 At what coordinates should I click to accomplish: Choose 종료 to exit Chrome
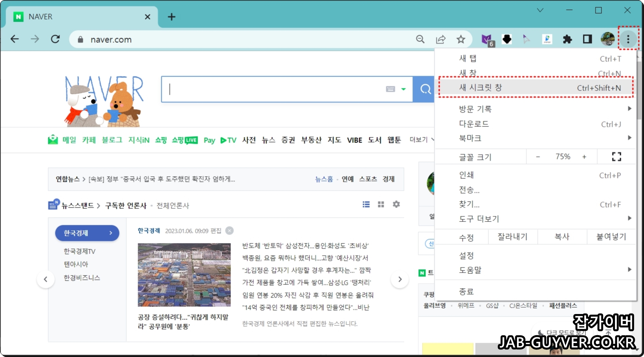pyautogui.click(x=536, y=291)
